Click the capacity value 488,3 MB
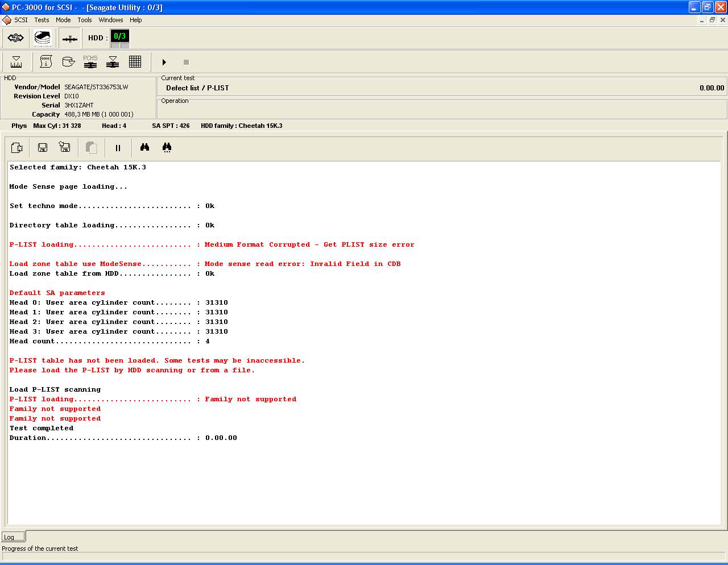This screenshot has height=565, width=728. [99, 114]
